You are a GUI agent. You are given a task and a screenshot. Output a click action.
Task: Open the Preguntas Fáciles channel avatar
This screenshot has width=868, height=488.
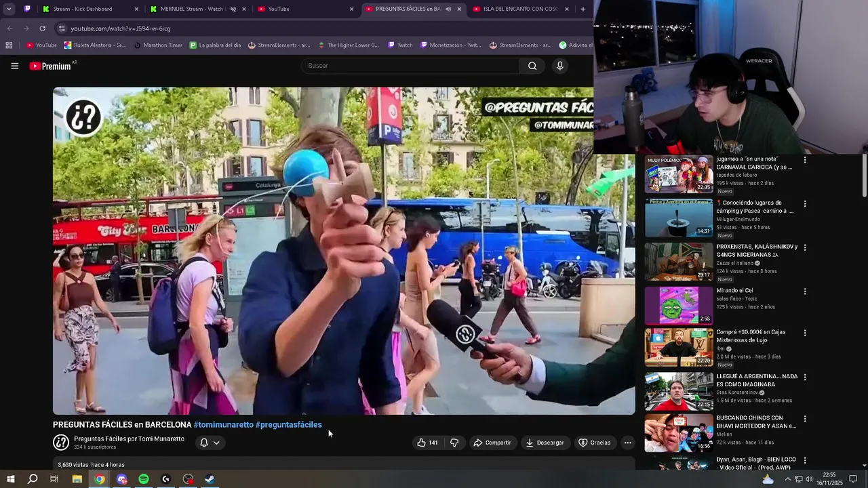(x=61, y=443)
